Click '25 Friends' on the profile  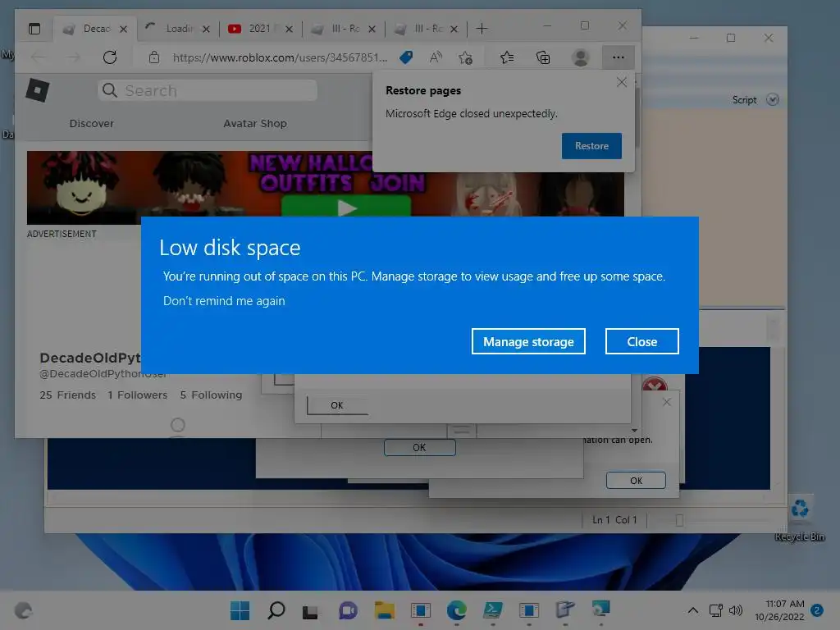click(x=67, y=395)
